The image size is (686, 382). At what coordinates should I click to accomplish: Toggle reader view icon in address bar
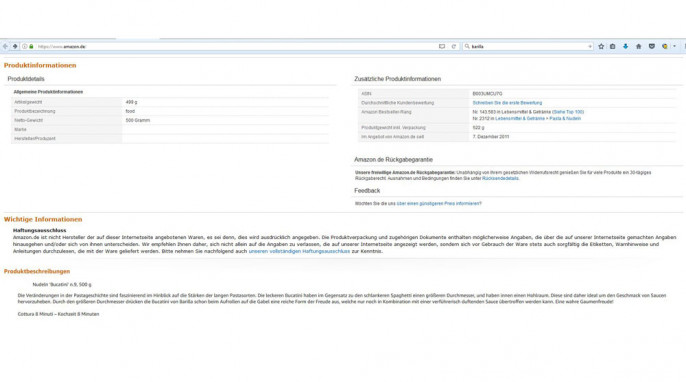coord(442,46)
